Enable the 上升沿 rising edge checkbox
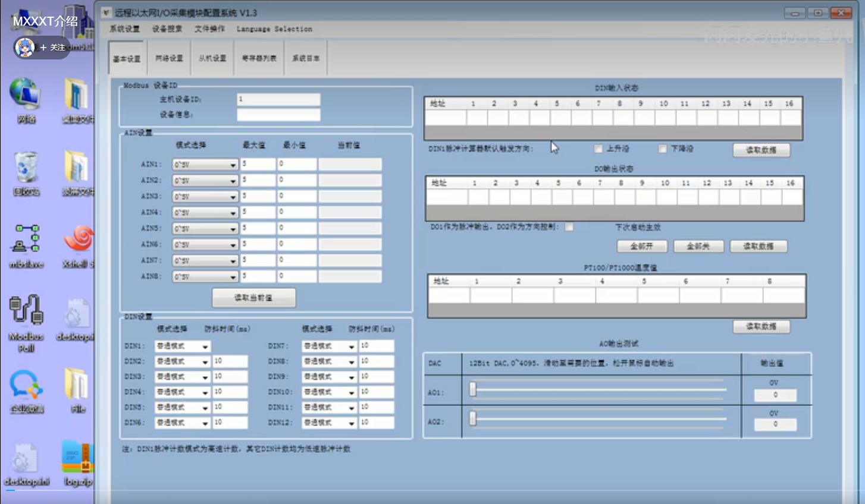The height and width of the screenshot is (504, 865). pyautogui.click(x=598, y=149)
